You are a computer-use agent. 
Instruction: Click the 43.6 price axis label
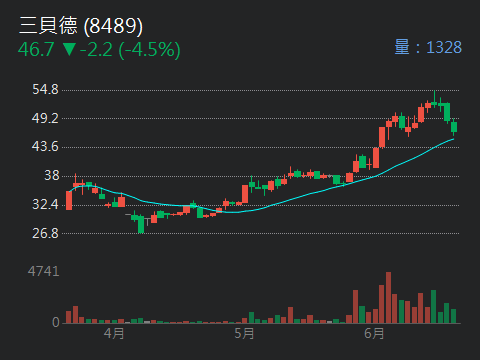point(45,147)
